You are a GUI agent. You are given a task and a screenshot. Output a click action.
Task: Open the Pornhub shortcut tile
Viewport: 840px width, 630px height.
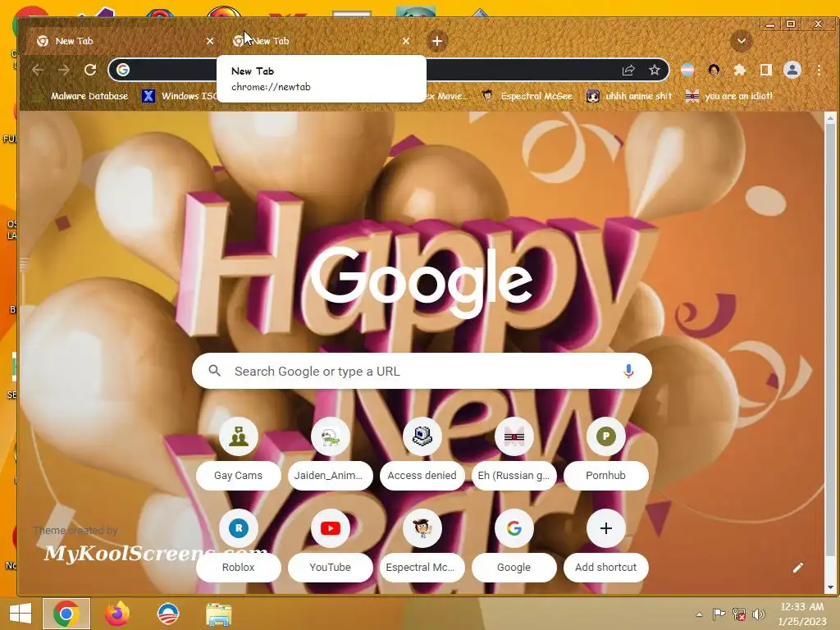[x=606, y=453]
